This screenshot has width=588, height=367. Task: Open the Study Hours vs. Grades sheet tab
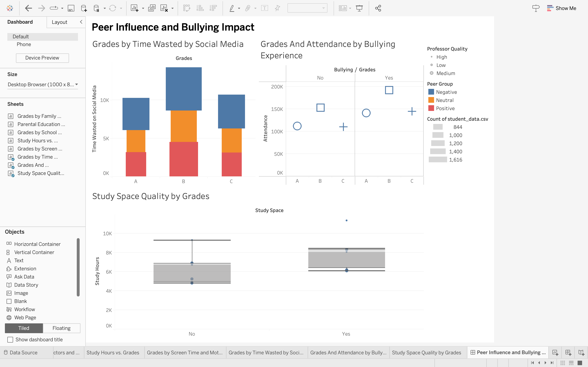point(113,353)
